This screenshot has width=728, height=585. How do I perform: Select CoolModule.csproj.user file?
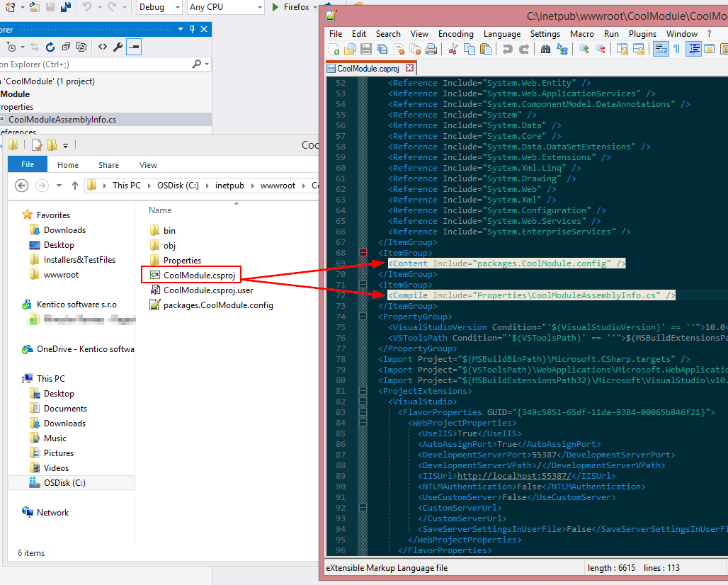click(208, 290)
